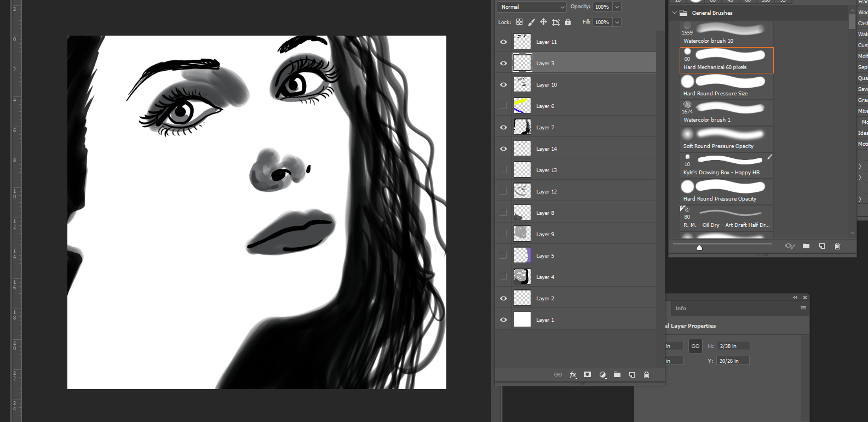Viewport: 868px width, 422px height.
Task: Click the lock transparent pixels icon
Action: 519,22
